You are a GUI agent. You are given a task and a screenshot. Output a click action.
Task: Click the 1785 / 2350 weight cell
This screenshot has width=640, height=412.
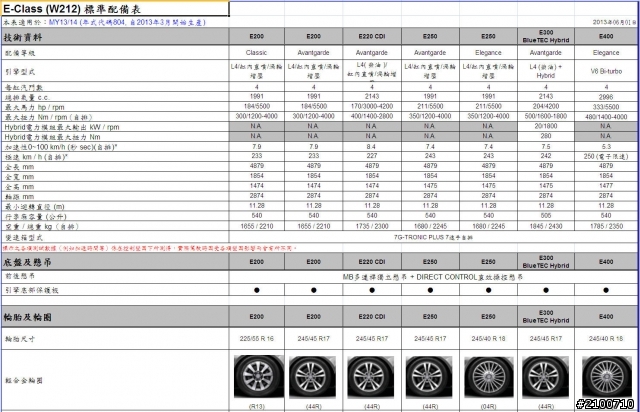tap(606, 226)
